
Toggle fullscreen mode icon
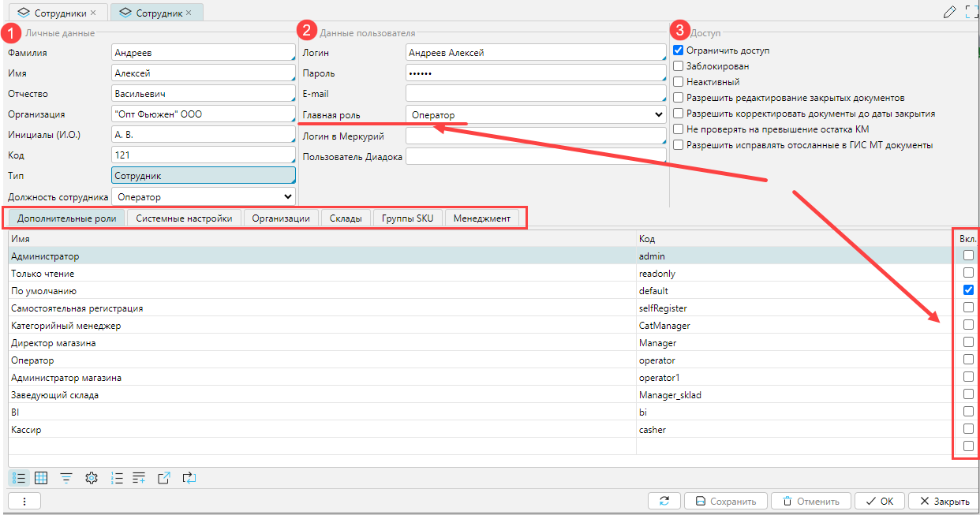pos(972,12)
